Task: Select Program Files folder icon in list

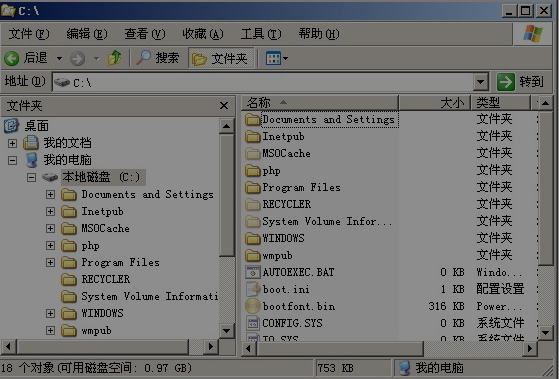Action: (253, 188)
